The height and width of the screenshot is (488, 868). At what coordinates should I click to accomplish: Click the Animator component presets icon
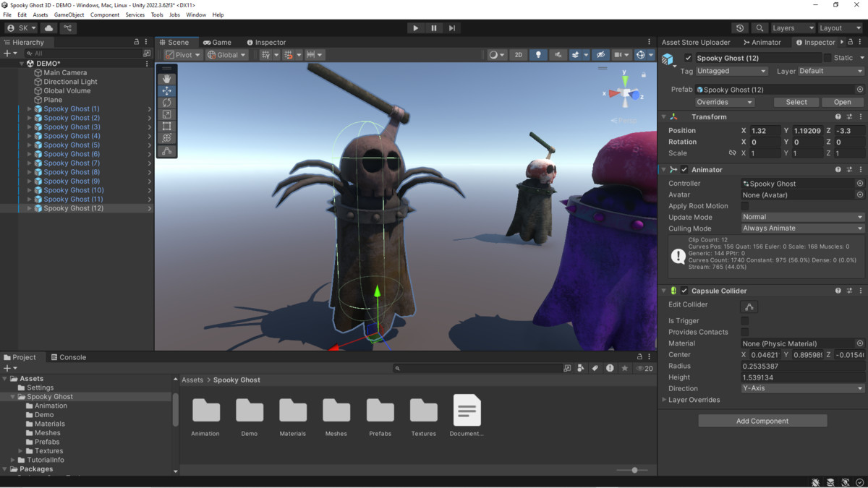849,170
